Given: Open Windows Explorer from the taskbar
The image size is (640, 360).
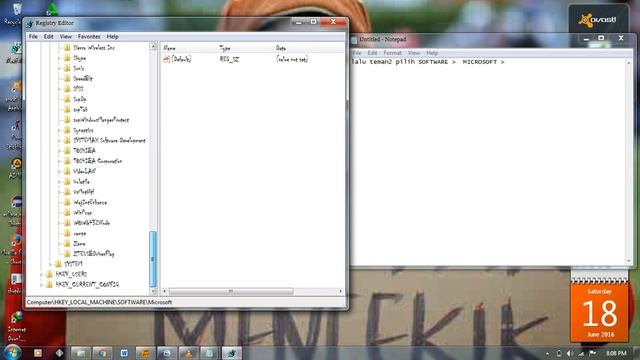Looking at the screenshot, I should click(80, 353).
